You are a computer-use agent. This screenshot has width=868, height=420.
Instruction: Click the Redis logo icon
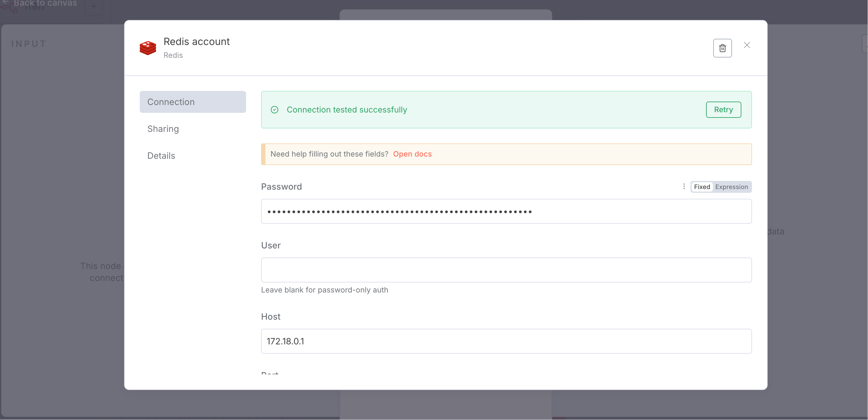pyautogui.click(x=148, y=48)
